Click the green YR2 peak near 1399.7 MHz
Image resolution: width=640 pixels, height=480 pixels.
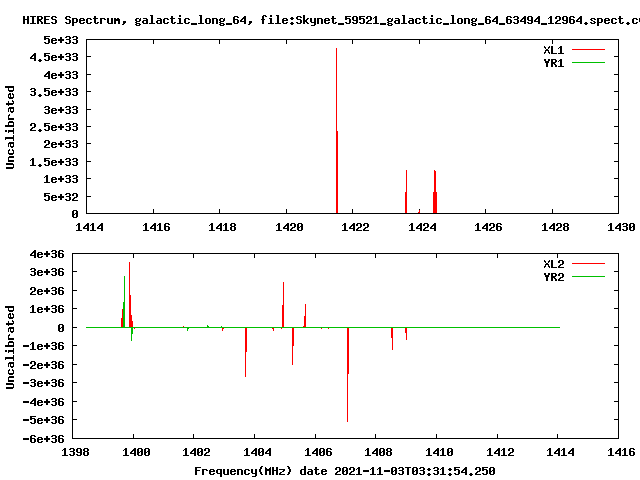tap(124, 302)
